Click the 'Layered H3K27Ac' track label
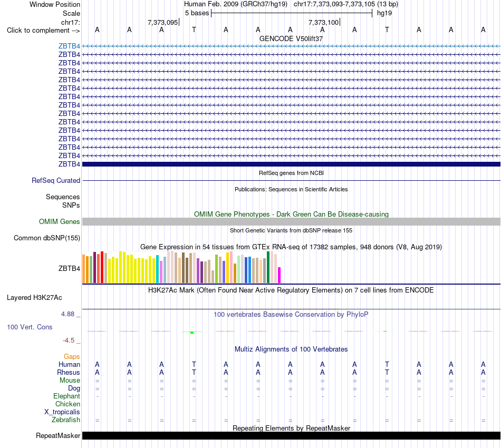The image size is (501, 448). tap(34, 298)
